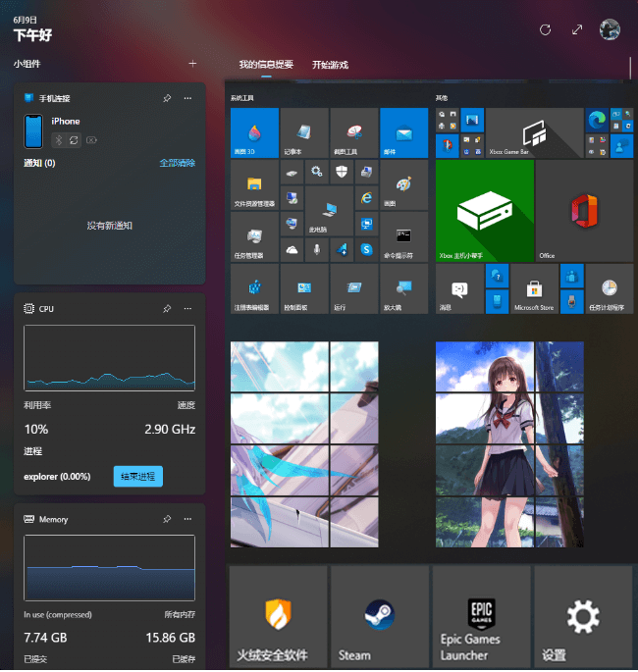
Task: Open the Microsoft Edge tile
Action: point(597,120)
